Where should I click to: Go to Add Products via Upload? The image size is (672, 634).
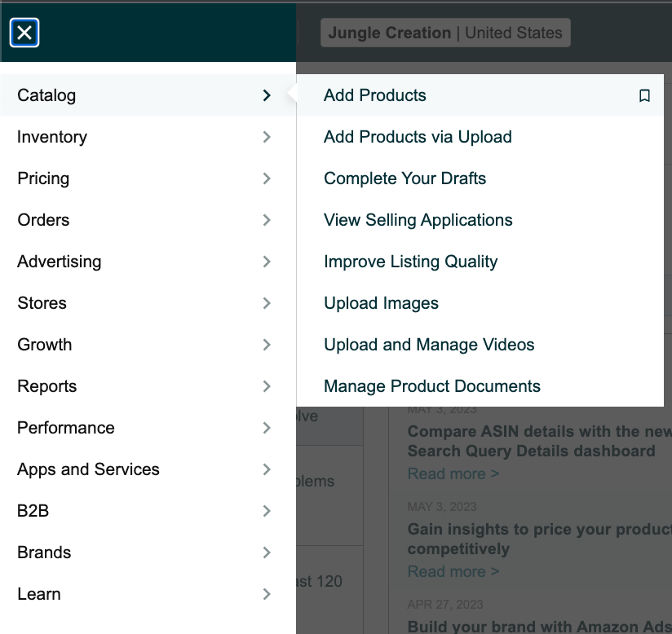pos(418,137)
